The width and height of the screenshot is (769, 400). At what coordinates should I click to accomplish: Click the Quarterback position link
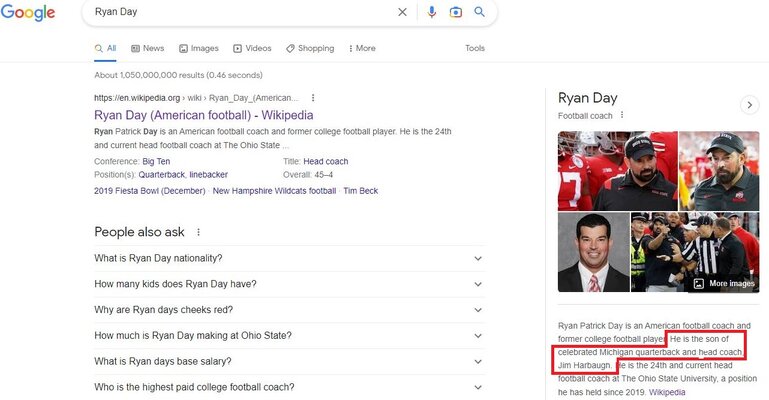tap(161, 175)
